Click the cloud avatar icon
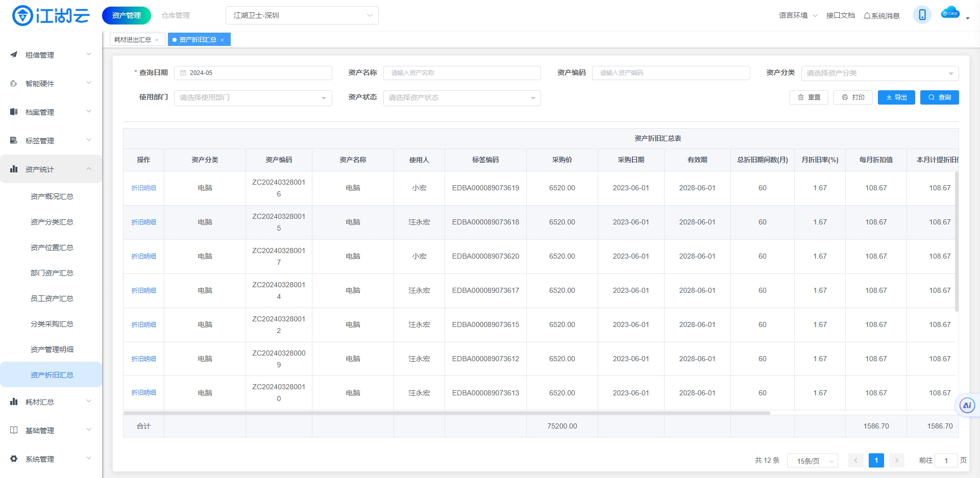Screen dimensions: 980x478 point(950,13)
